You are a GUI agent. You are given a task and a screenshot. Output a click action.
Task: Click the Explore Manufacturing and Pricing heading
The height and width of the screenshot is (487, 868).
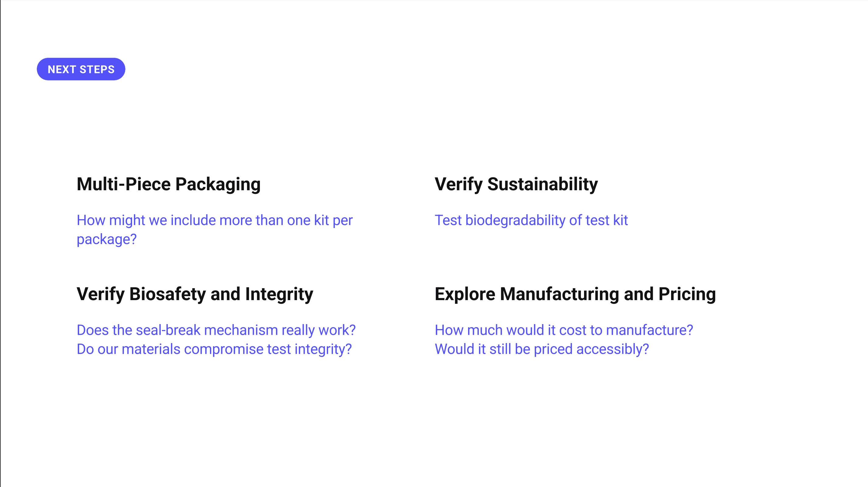tap(575, 294)
